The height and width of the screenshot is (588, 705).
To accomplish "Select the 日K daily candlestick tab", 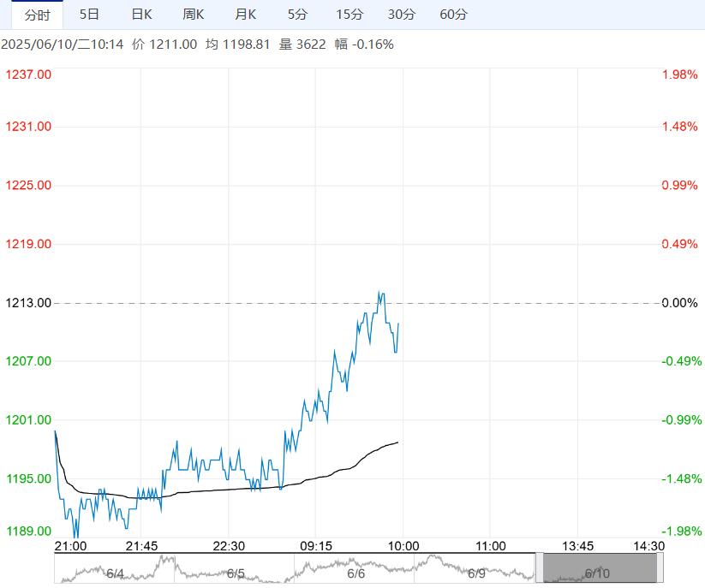I will 141,15.
